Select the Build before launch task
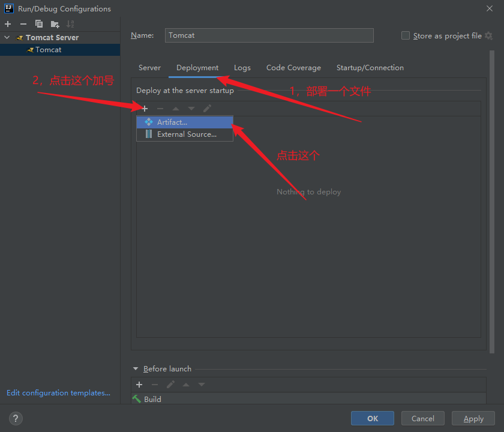Image resolution: width=504 pixels, height=432 pixels. 308,399
